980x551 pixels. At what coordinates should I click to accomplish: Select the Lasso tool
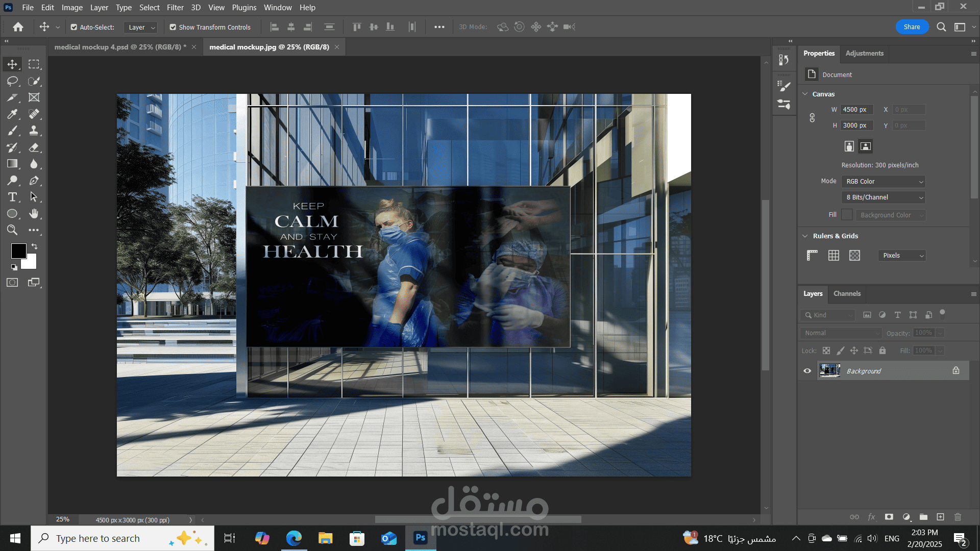tap(13, 81)
